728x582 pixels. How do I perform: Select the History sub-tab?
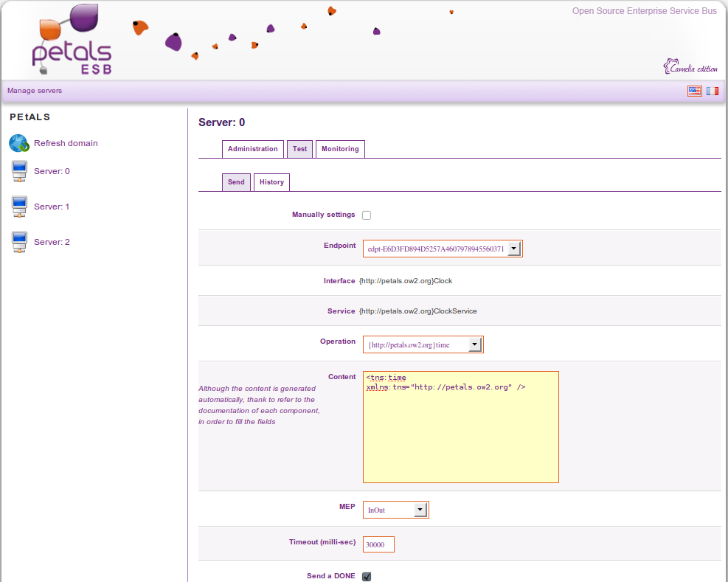click(x=271, y=182)
